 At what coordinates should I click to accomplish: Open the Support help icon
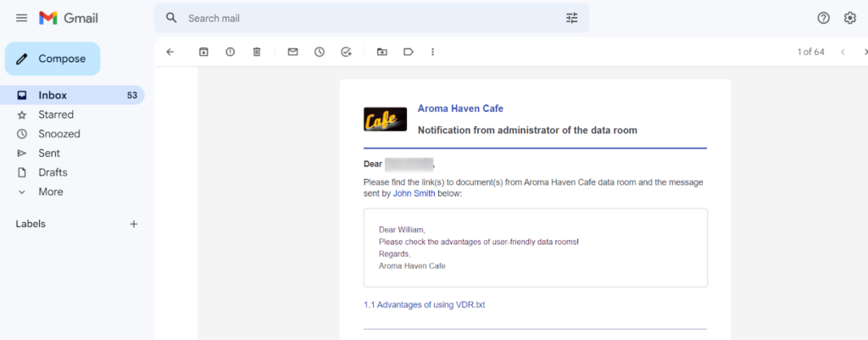[x=823, y=18]
